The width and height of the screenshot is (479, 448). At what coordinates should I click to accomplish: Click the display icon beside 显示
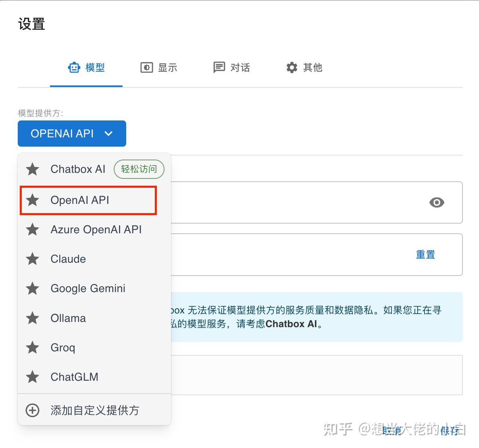146,67
